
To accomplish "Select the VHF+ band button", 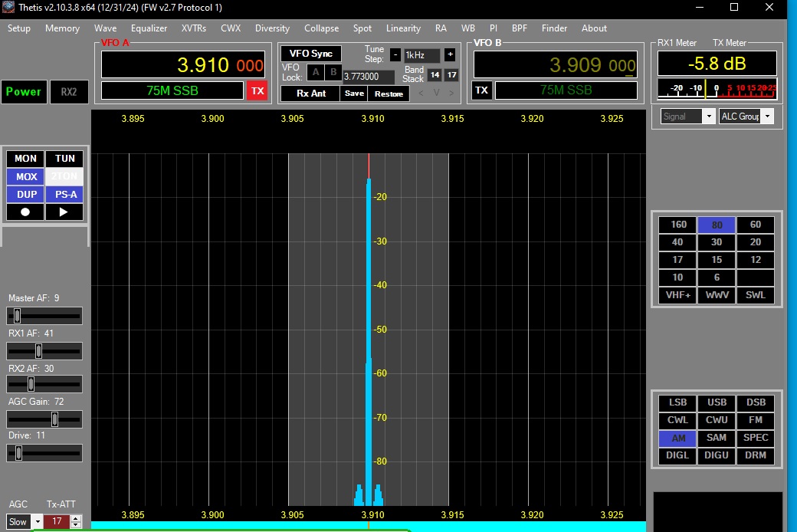I will tap(677, 295).
